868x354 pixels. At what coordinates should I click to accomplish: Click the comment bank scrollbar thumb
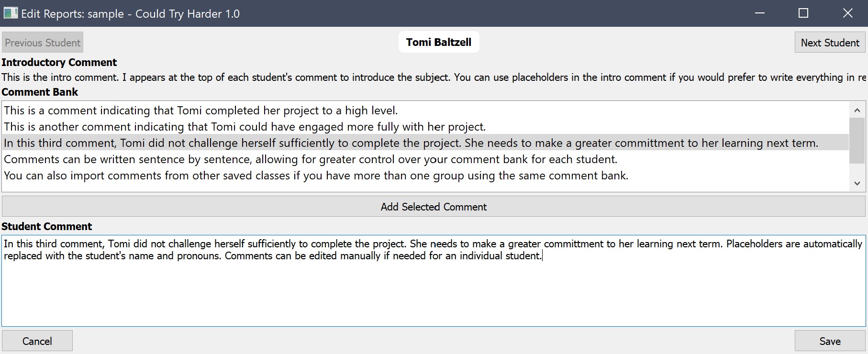pos(857,141)
